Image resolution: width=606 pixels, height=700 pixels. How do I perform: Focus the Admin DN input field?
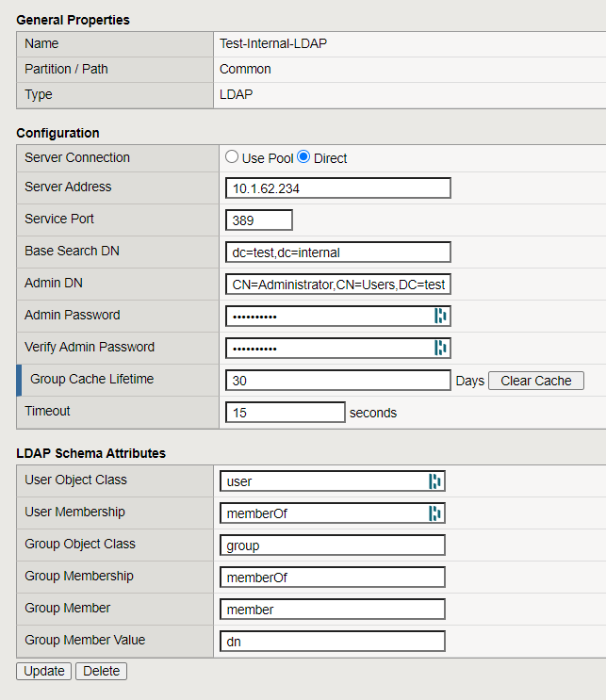click(338, 285)
